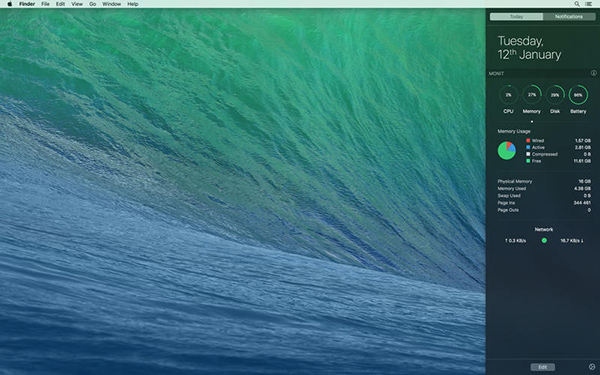Screen dimensions: 600x375
Task: Switch to the Today tab
Action: 516,16
